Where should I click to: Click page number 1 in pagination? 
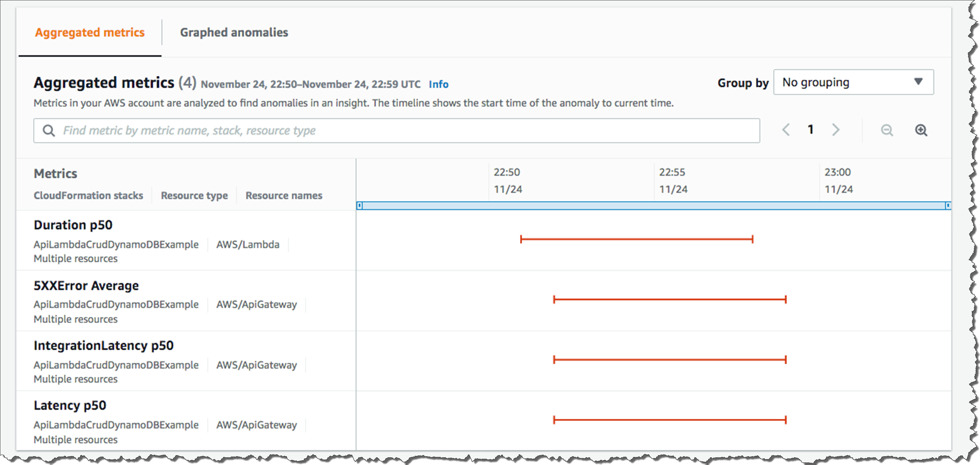click(811, 130)
